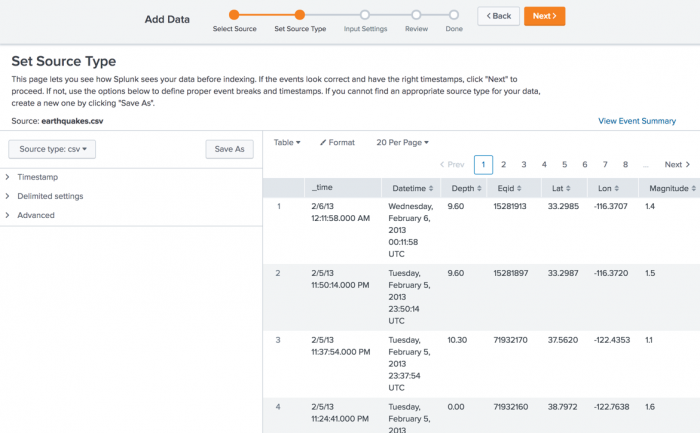Click the Add Data title
Image resolution: width=700 pixels, height=433 pixels.
tap(167, 19)
